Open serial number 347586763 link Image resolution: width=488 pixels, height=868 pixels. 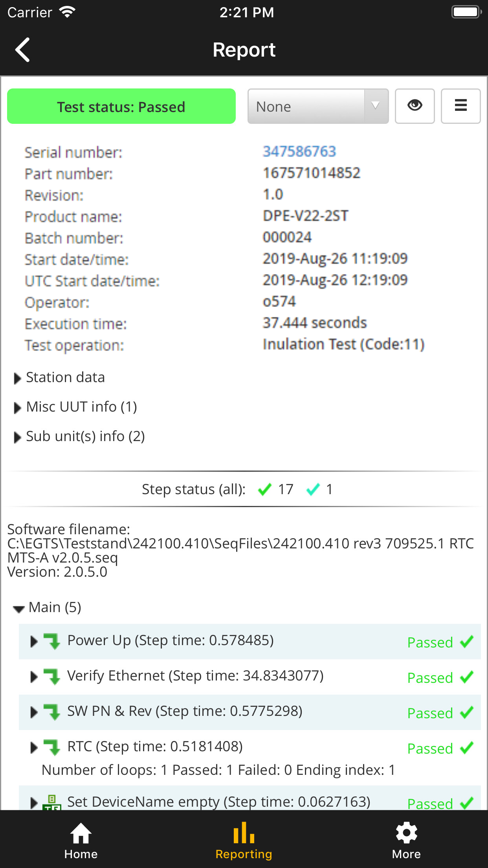tap(299, 151)
